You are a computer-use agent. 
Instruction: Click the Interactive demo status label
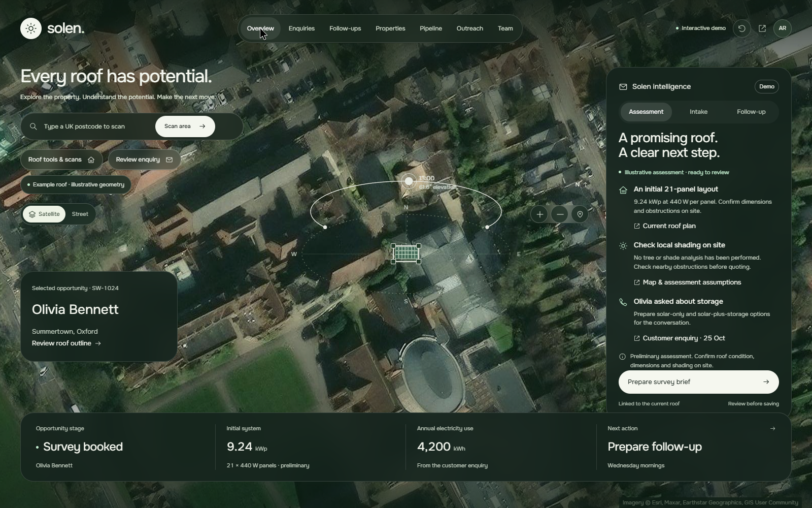coord(700,28)
